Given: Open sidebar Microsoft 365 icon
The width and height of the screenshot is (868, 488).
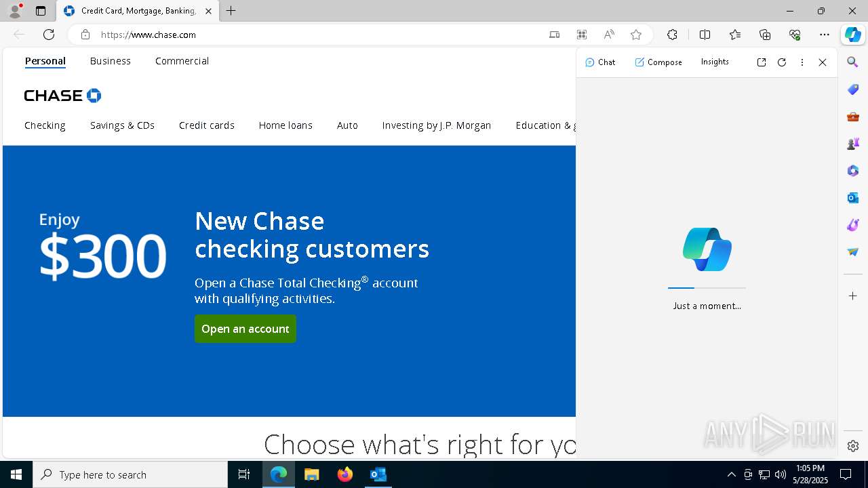Looking at the screenshot, I should [853, 171].
